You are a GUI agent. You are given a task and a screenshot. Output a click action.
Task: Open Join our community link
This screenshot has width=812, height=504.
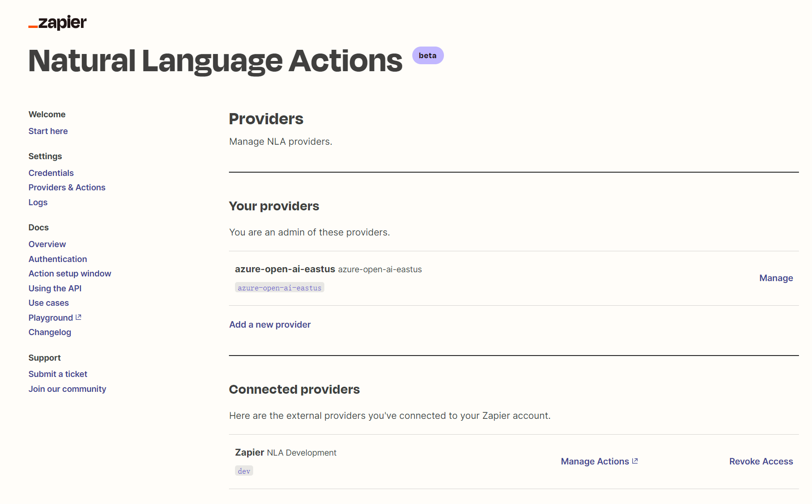point(67,389)
